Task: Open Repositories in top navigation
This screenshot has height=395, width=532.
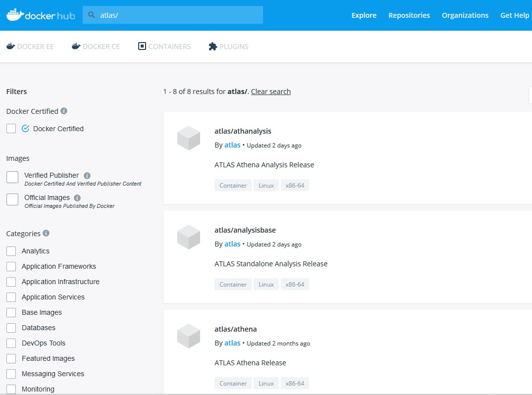Action: [x=409, y=15]
